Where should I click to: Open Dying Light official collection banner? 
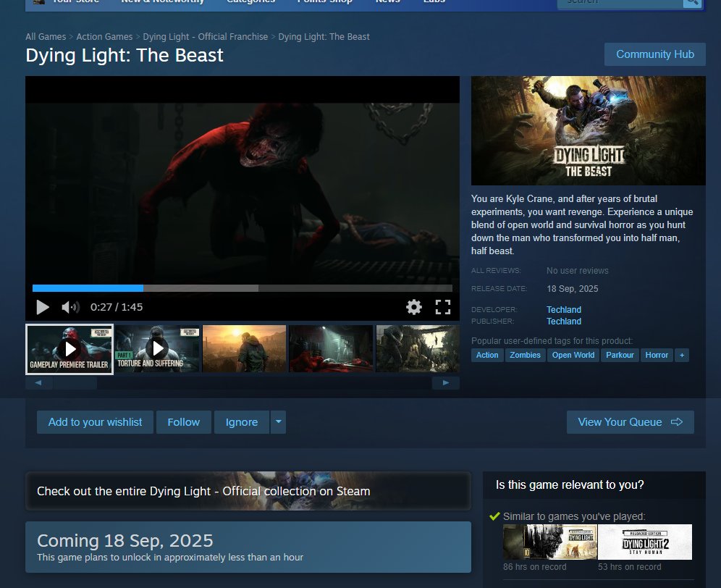tap(248, 491)
